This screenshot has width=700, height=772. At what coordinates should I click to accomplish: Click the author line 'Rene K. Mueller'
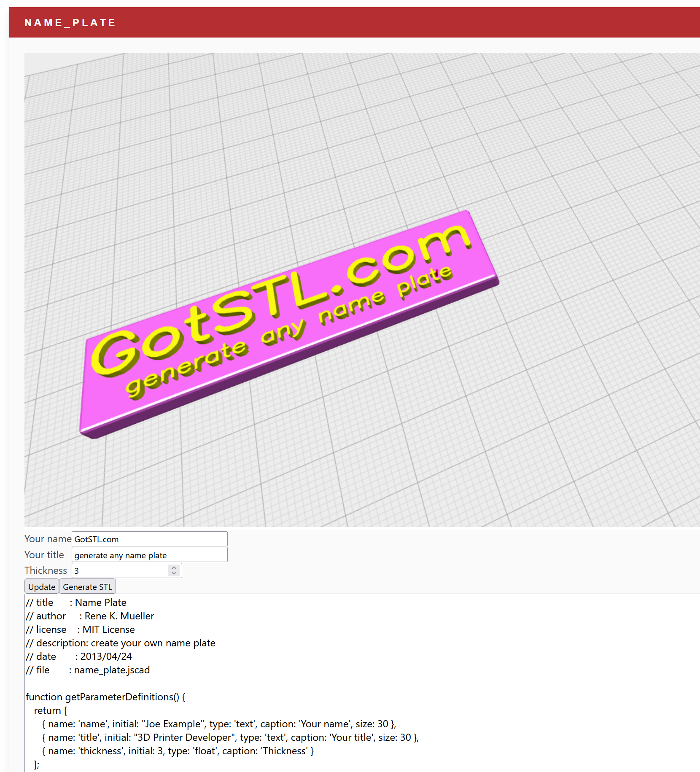coord(90,616)
